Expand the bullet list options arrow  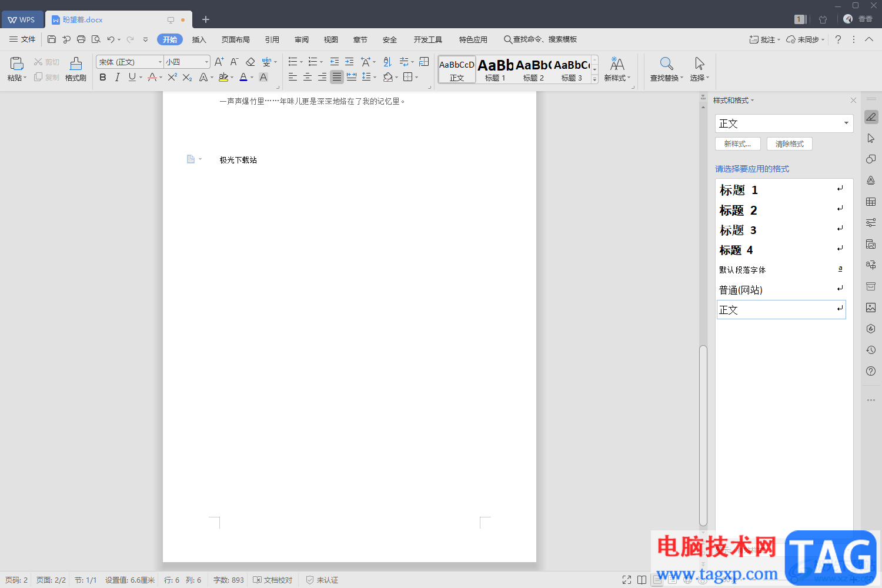302,62
